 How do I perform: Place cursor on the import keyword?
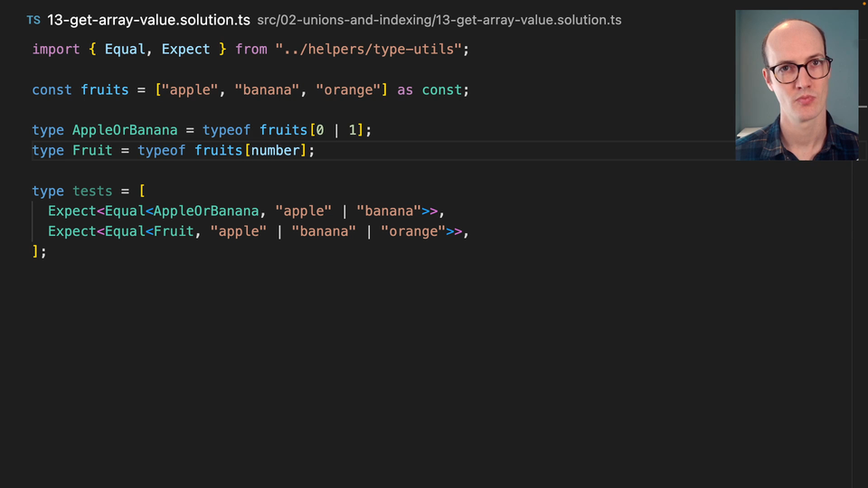(56, 49)
